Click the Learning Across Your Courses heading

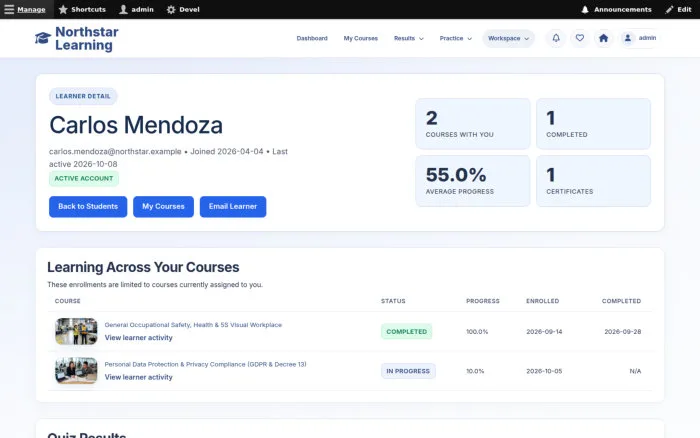point(143,267)
